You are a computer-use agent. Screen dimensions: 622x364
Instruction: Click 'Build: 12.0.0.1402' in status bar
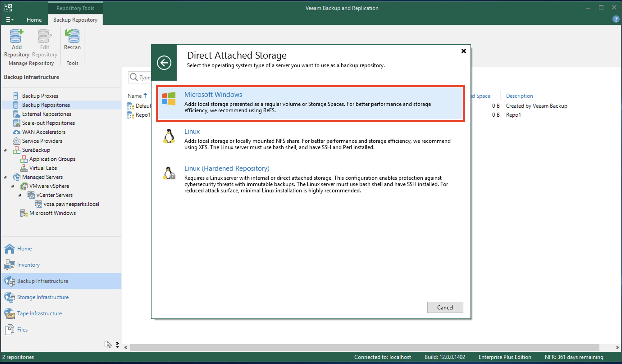(445, 357)
